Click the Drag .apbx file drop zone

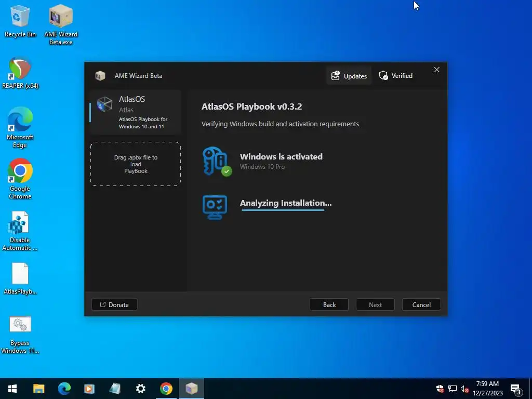click(x=136, y=164)
